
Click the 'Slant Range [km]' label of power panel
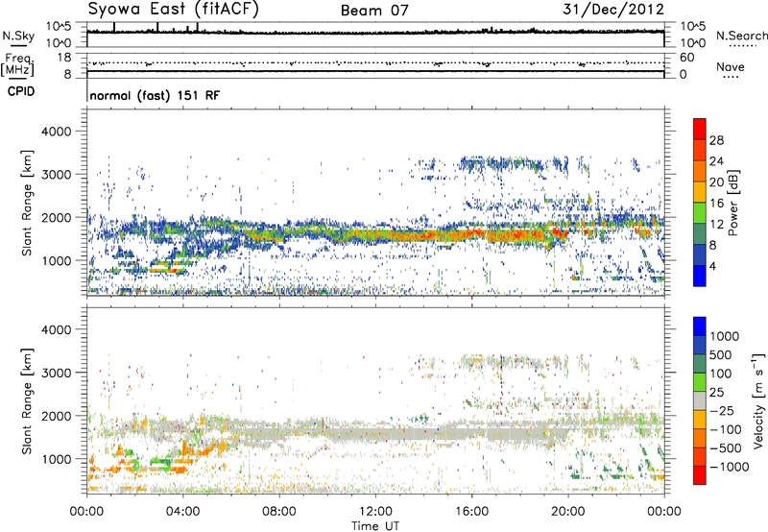27,203
